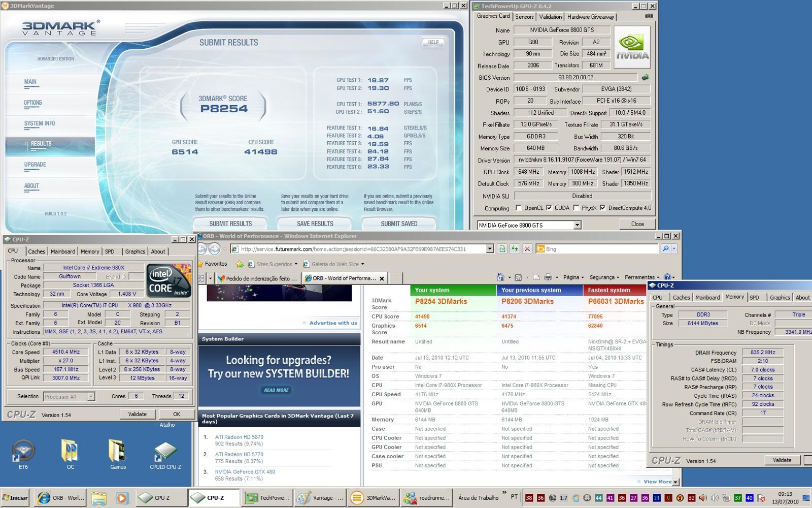Stop loading page with red X icon
This screenshot has height=508, width=812.
(x=527, y=249)
